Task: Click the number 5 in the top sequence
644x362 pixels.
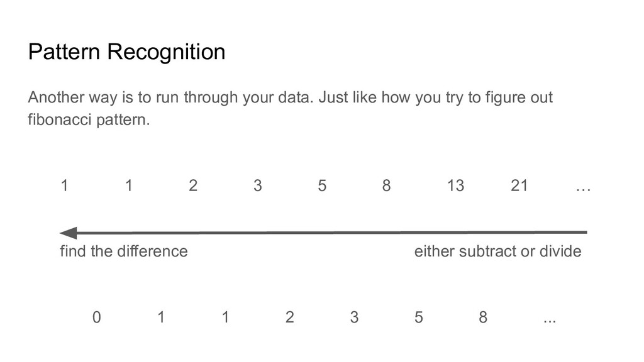Action: (x=322, y=185)
